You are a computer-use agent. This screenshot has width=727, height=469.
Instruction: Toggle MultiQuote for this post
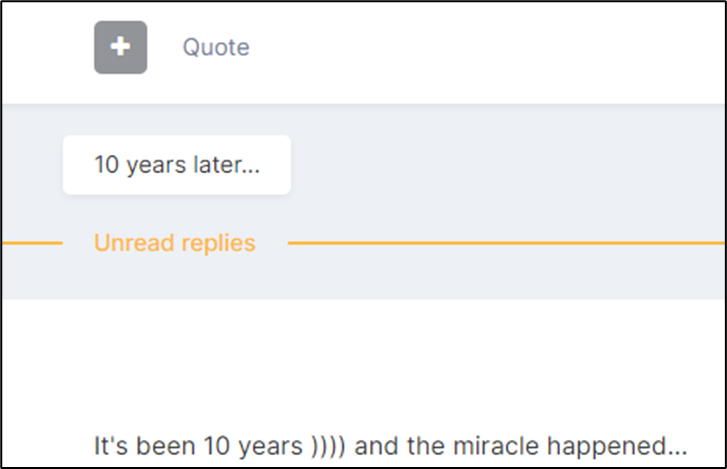coord(120,47)
